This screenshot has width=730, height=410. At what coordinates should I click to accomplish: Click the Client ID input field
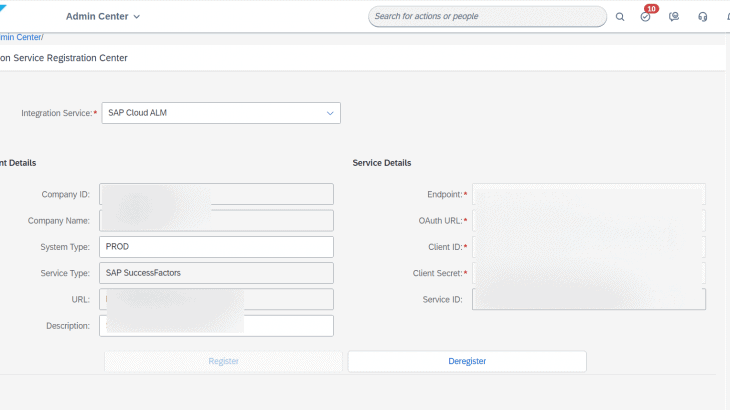coord(589,247)
